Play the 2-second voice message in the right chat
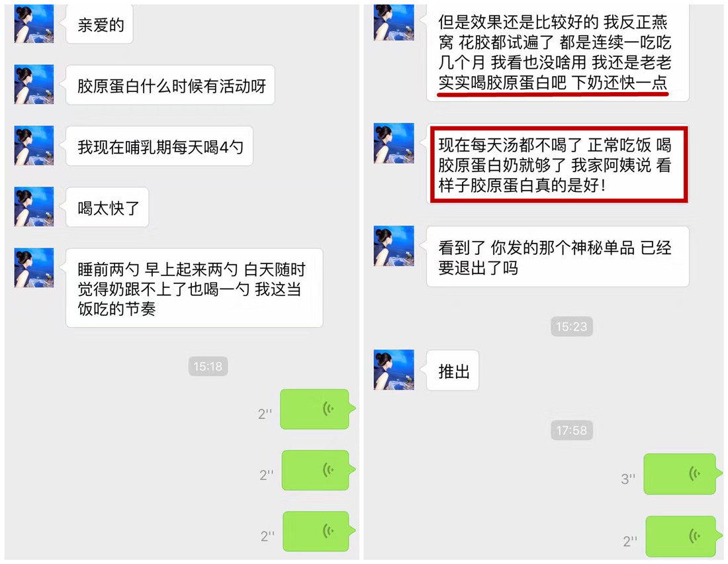Screen dimensions: 728x564 click(684, 536)
